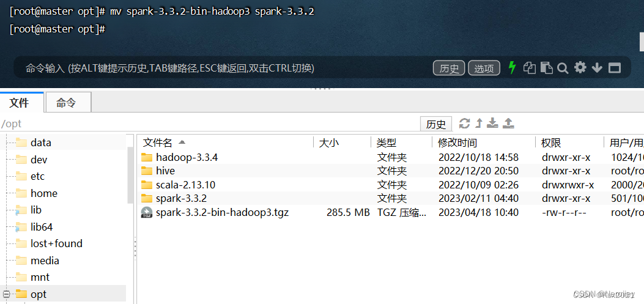Image resolution: width=644 pixels, height=304 pixels.
Task: Select spark-3.3.2-bin-hadoop3.tgz file name
Action: click(x=222, y=212)
